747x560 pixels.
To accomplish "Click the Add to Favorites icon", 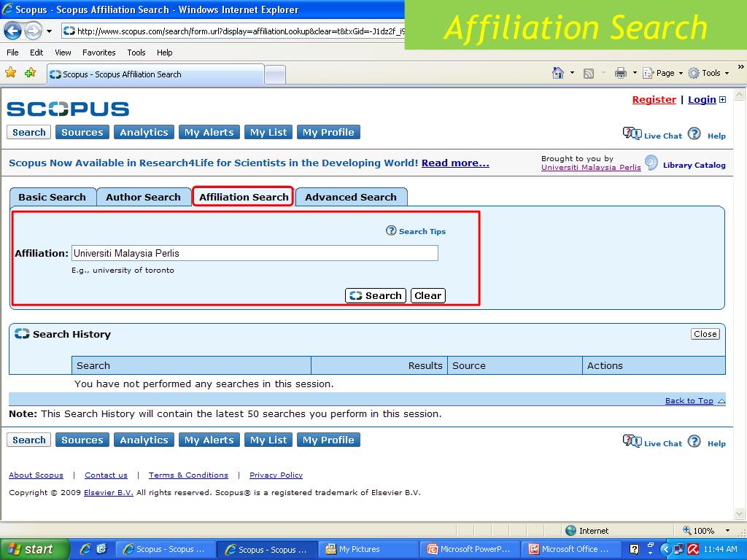I will coord(31,73).
